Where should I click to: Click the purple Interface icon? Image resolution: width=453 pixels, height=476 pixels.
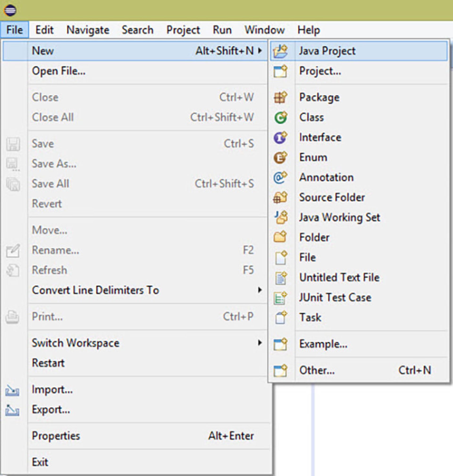coord(280,137)
